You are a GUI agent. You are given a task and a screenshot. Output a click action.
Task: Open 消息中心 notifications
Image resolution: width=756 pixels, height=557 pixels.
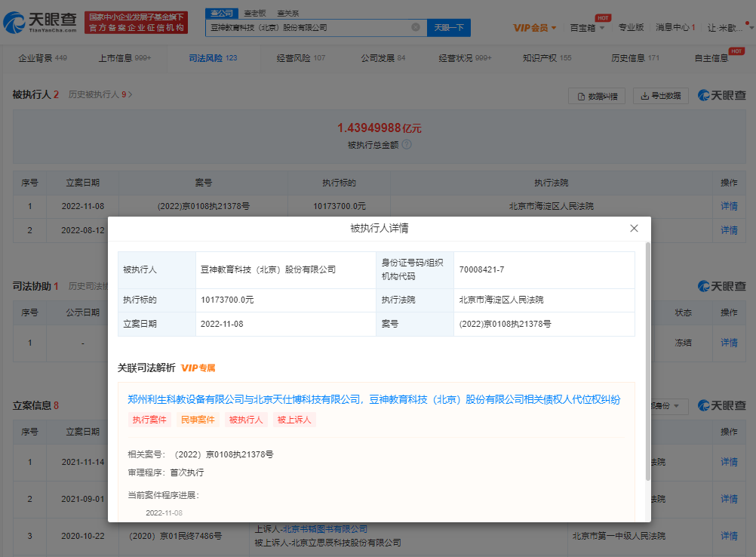click(x=675, y=27)
